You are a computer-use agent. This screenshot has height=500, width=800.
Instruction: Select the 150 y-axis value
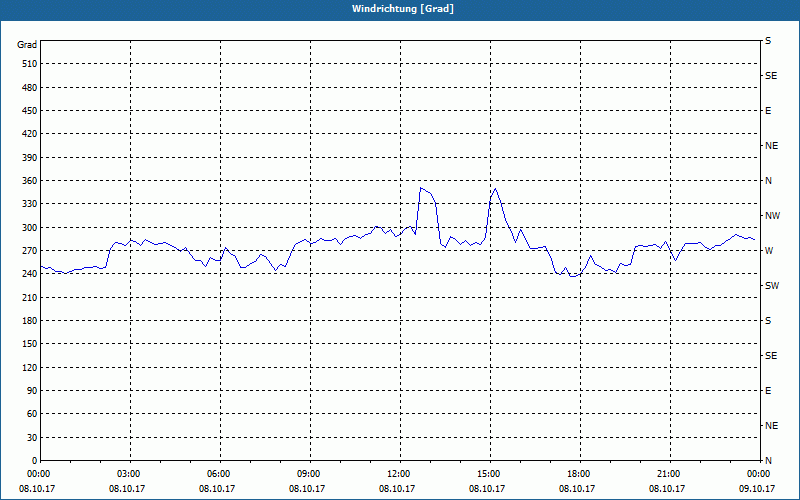pos(30,344)
